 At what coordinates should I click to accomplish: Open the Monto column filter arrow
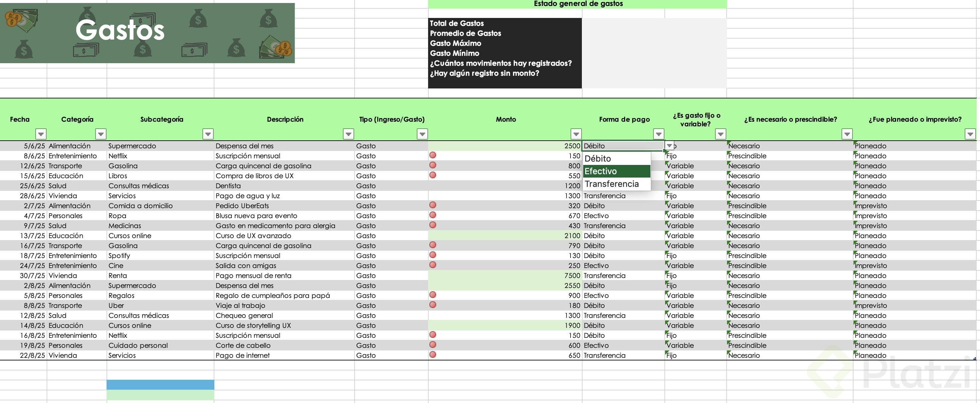pyautogui.click(x=576, y=134)
